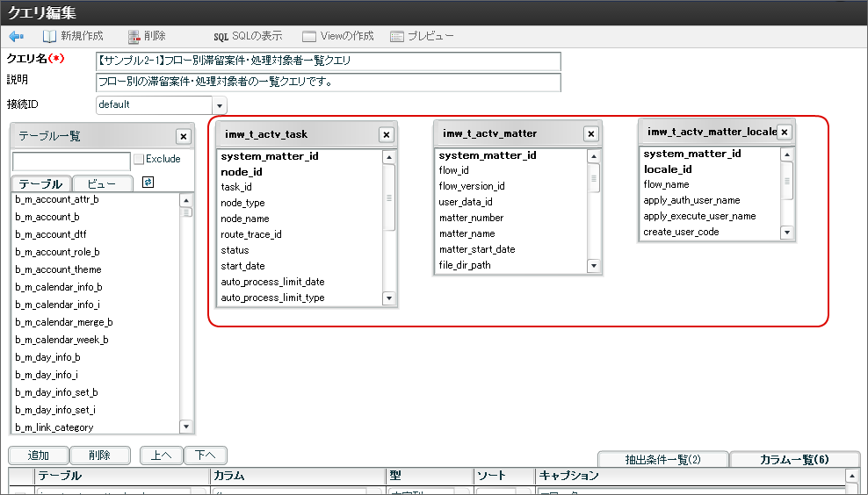
Task: Select flow_id in imw_t_actv_matter
Action: (454, 170)
